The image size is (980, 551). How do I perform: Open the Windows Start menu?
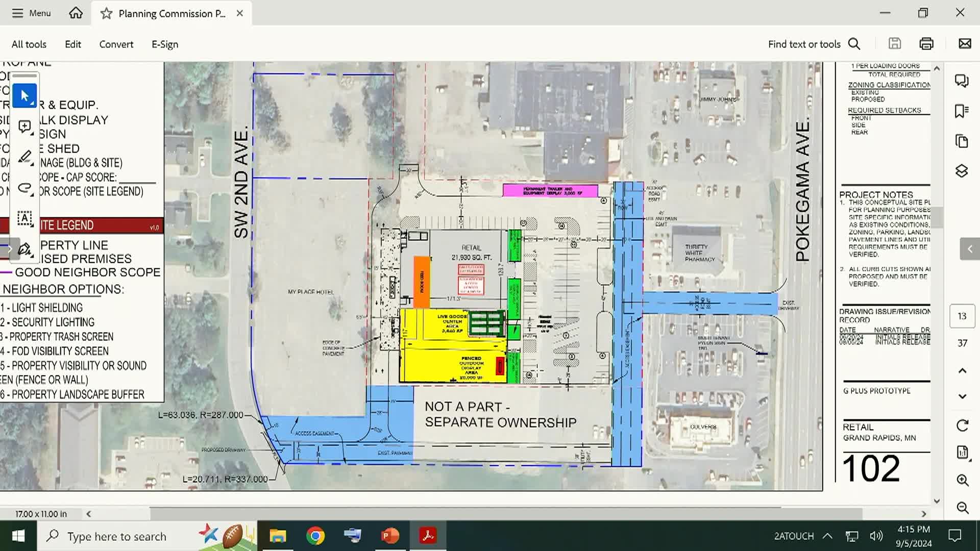(x=18, y=536)
